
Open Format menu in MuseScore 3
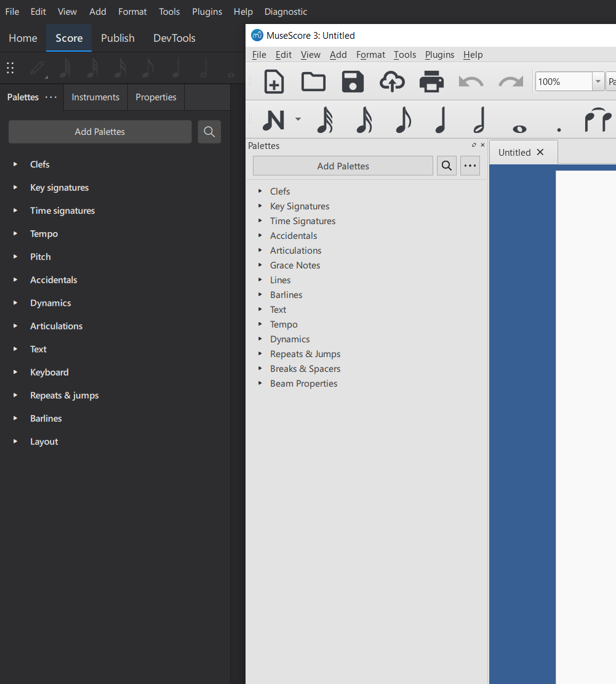[x=370, y=55]
